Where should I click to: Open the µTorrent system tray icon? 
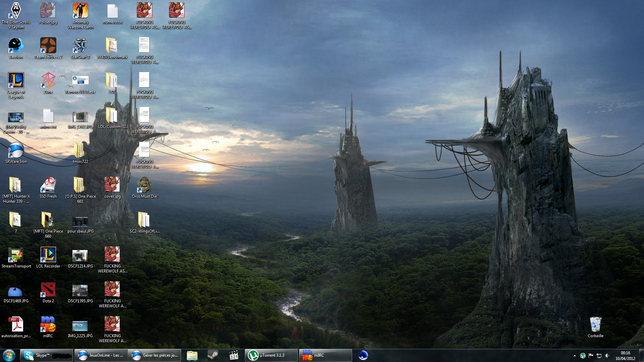pyautogui.click(x=583, y=356)
